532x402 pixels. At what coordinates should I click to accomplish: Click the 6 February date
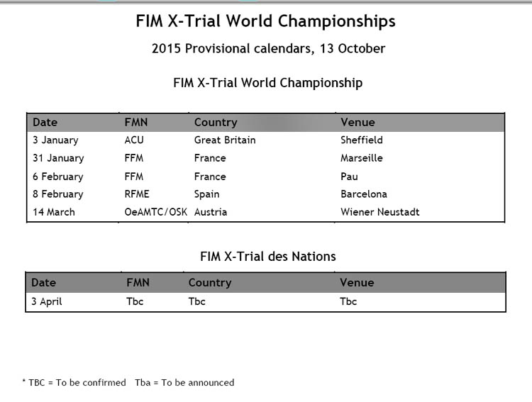click(58, 177)
